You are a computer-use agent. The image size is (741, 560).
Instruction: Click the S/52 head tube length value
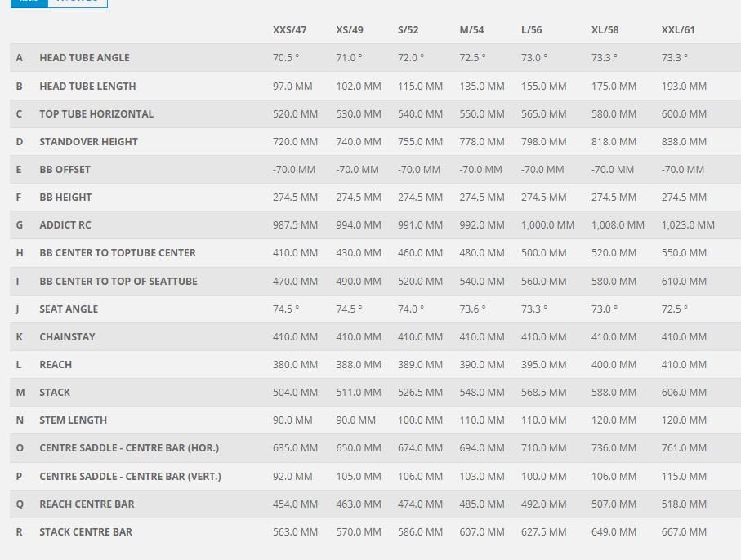coord(420,87)
